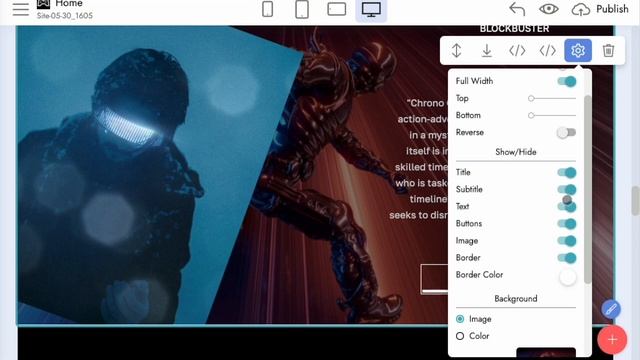The height and width of the screenshot is (360, 640).
Task: Toggle the Buttons visibility switch
Action: [567, 224]
